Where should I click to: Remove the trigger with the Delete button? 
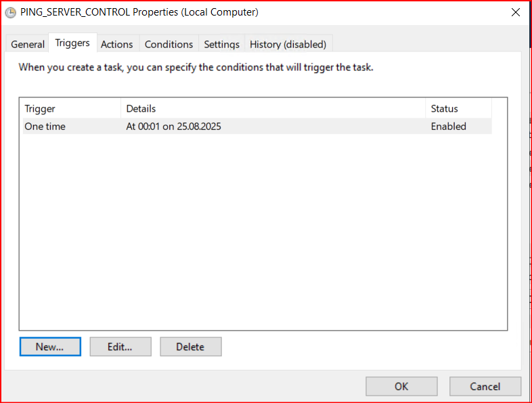191,347
